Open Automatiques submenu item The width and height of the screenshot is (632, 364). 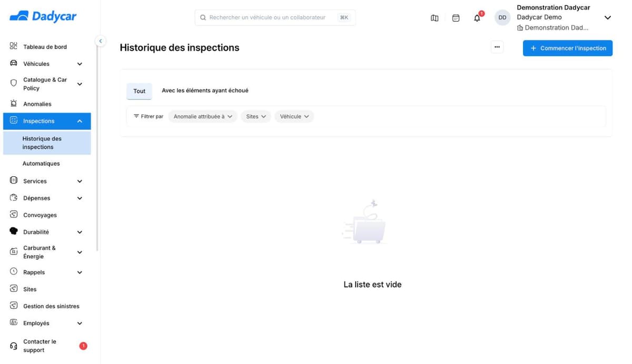[x=41, y=164]
